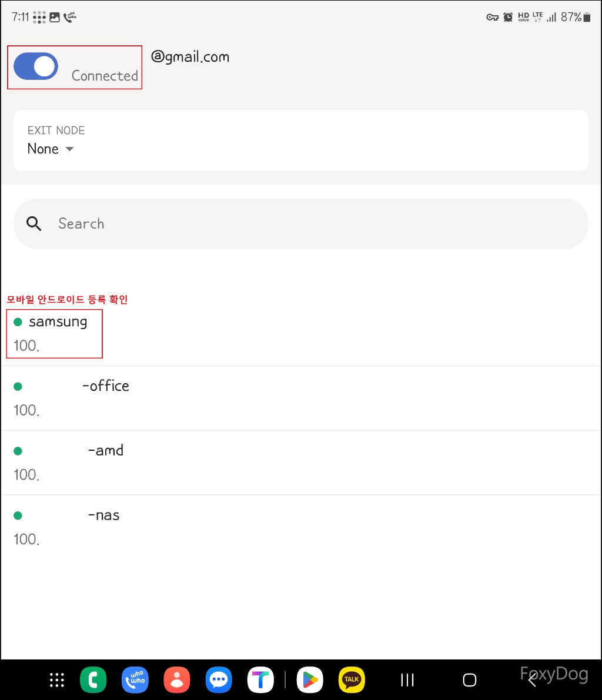Tap the LTE signal status icon
602x700 pixels.
(538, 18)
